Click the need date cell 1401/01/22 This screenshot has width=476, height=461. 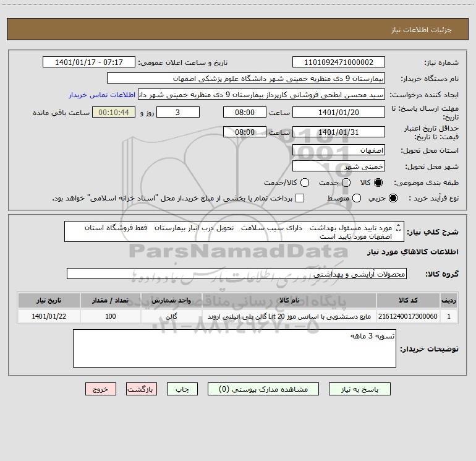point(49,316)
